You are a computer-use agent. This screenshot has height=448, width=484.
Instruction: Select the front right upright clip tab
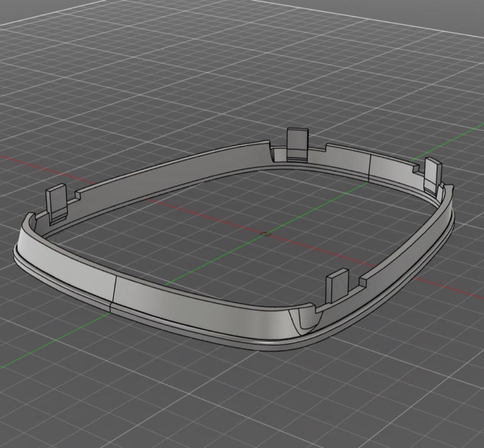(x=337, y=285)
